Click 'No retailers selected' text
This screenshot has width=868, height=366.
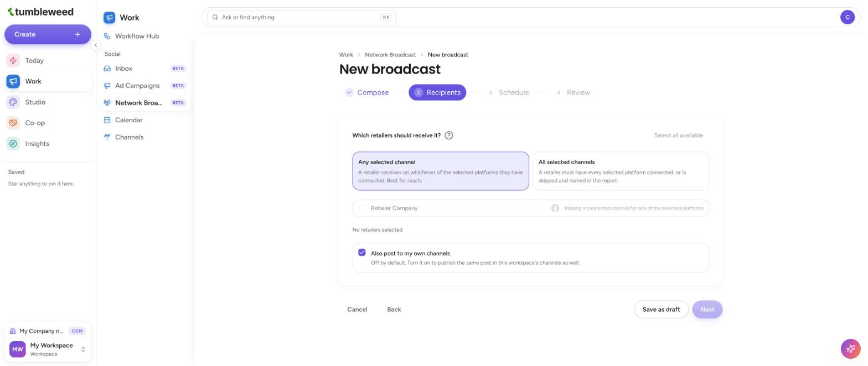[x=378, y=230]
